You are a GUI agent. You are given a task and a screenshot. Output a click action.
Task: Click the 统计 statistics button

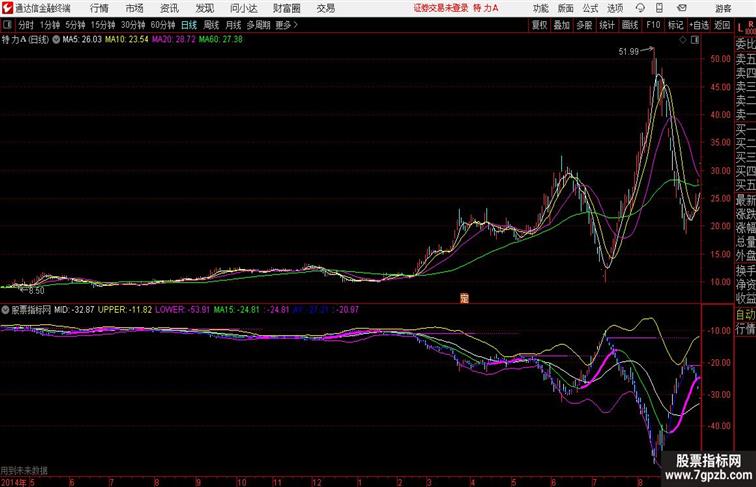[x=607, y=25]
